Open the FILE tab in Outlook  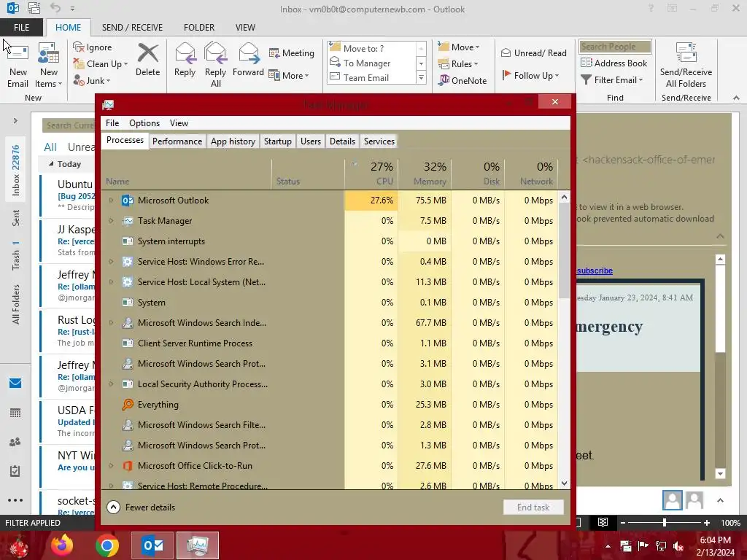click(x=21, y=28)
